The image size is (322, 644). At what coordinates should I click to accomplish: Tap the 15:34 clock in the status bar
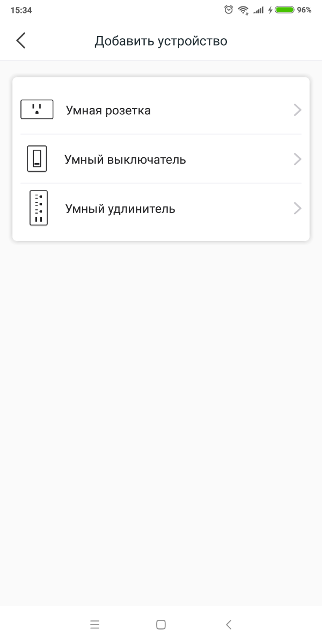point(21,10)
